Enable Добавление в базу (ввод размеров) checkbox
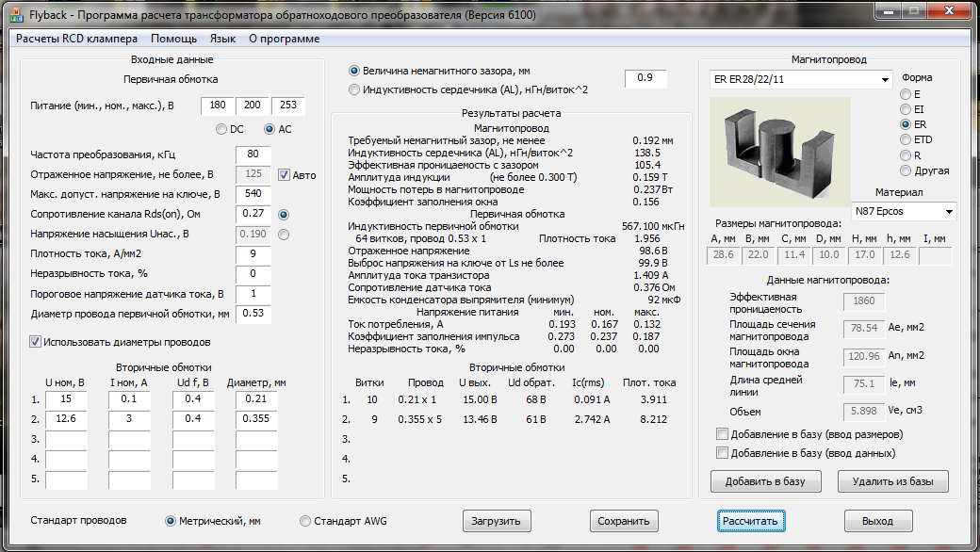The height and width of the screenshot is (552, 980). [x=722, y=434]
